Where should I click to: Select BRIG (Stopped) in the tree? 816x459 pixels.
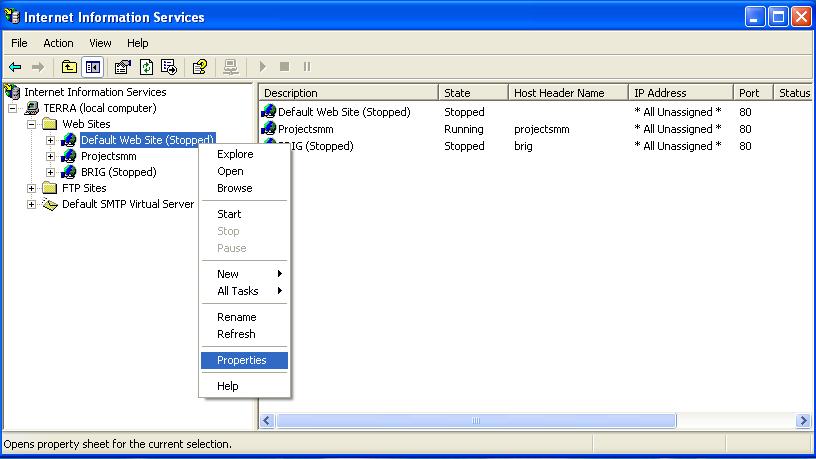click(119, 172)
